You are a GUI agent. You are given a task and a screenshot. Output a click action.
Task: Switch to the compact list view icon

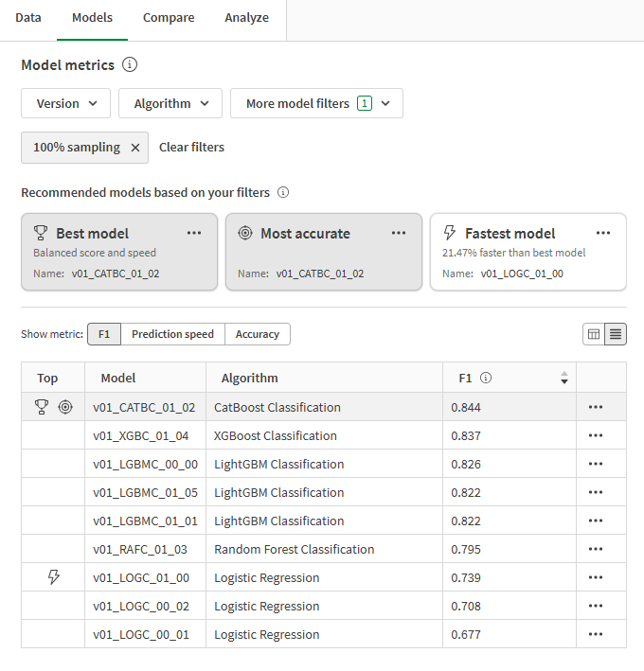tap(616, 334)
